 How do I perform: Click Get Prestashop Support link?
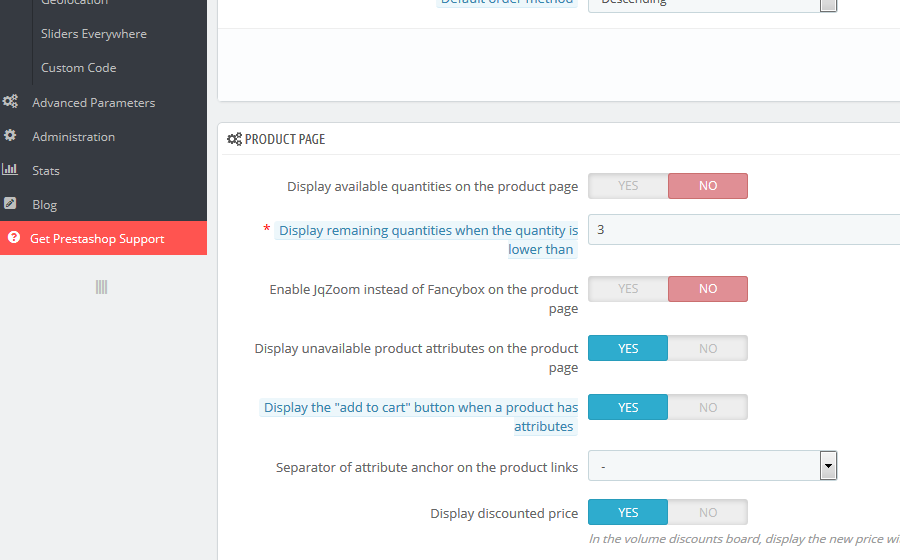(x=97, y=239)
